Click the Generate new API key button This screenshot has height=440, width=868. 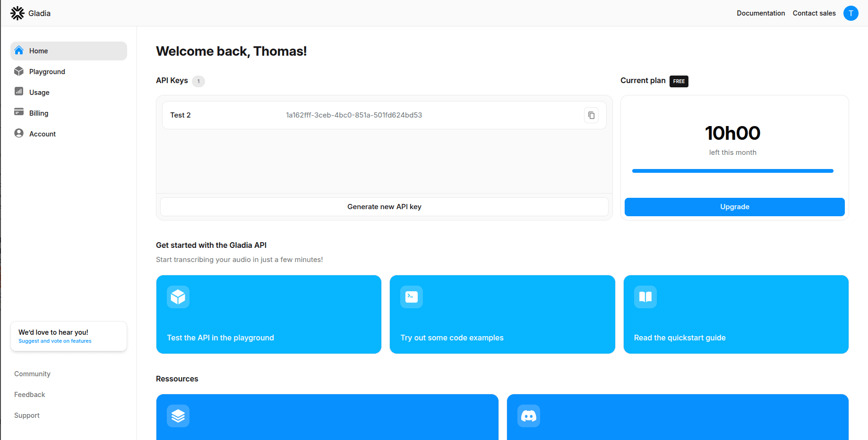pyautogui.click(x=384, y=206)
